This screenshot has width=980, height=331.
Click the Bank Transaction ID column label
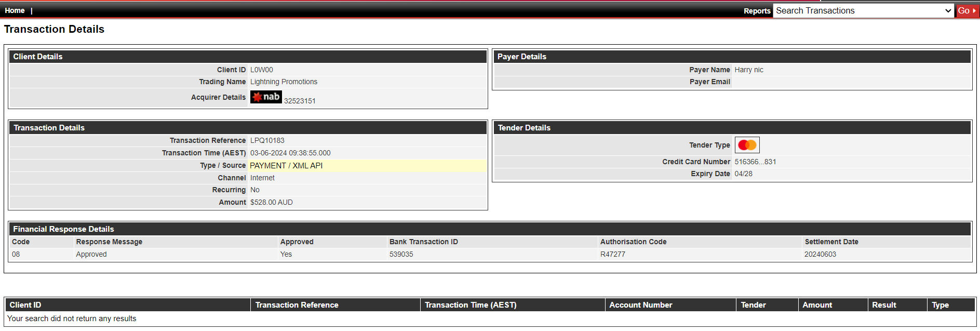tap(424, 242)
